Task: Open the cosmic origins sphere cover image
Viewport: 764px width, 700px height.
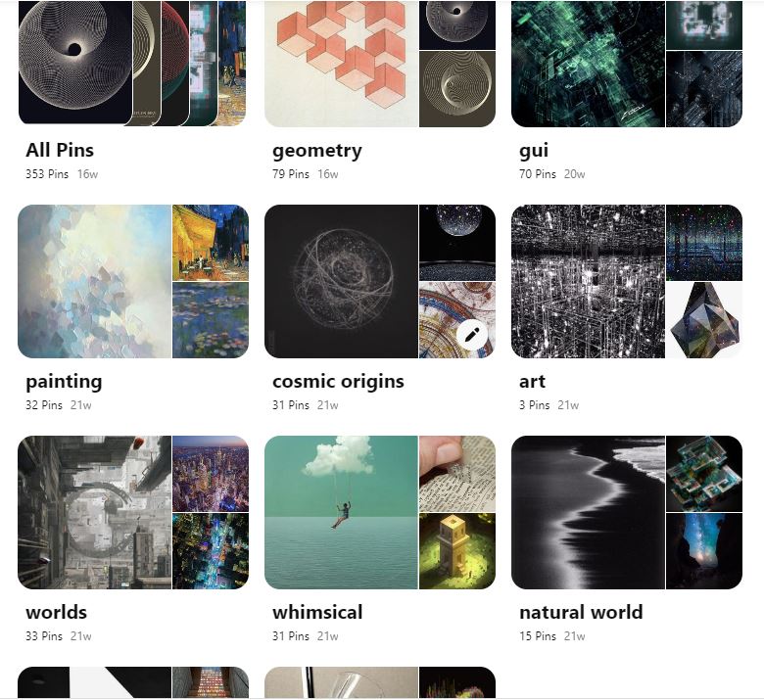Action: pos(341,282)
